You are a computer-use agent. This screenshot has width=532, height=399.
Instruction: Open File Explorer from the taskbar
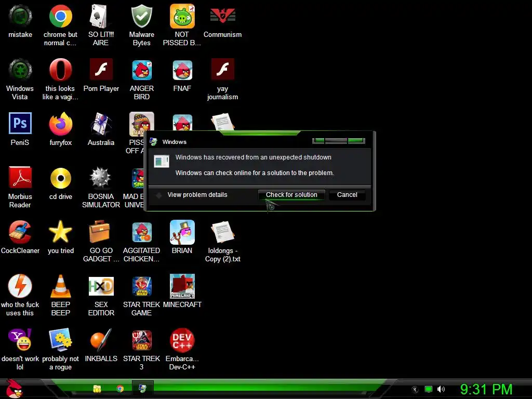click(97, 389)
